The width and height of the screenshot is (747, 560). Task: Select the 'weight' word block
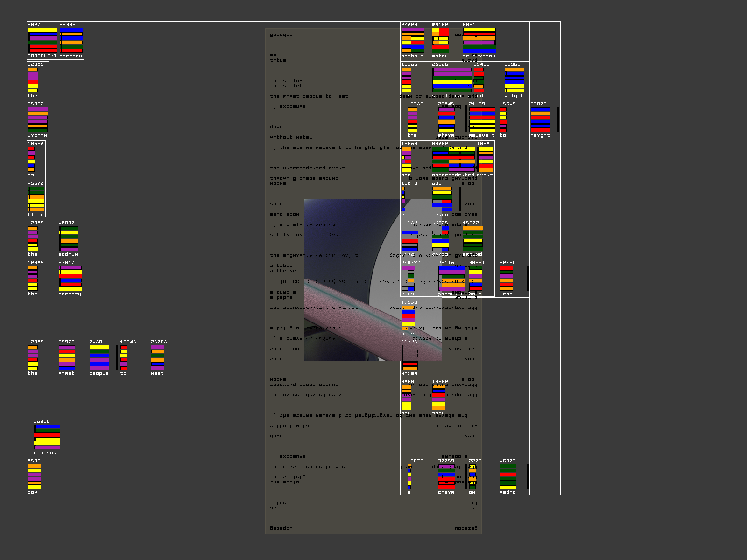coord(514,80)
